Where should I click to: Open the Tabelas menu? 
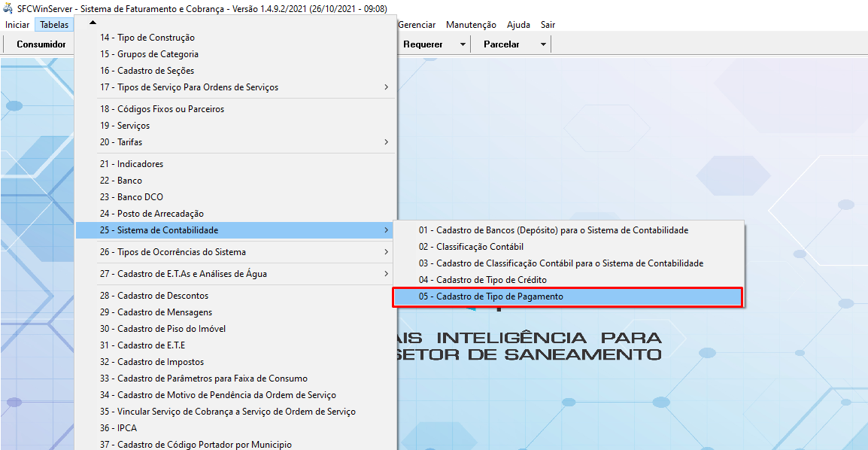pyautogui.click(x=54, y=25)
